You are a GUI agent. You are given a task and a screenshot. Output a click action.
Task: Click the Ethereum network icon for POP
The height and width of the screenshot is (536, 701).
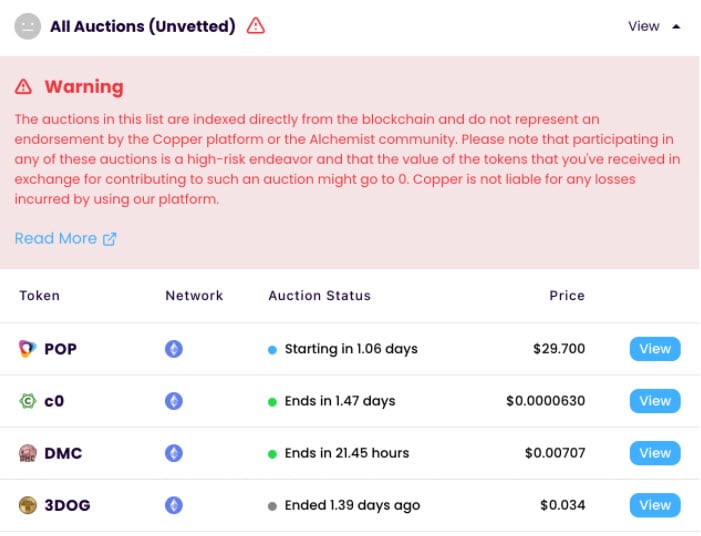pyautogui.click(x=174, y=349)
